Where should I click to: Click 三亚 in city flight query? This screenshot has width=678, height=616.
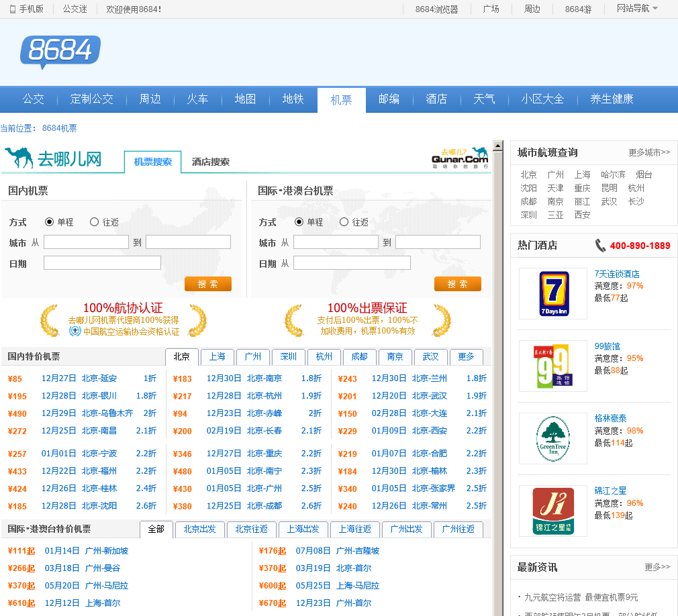(555, 215)
